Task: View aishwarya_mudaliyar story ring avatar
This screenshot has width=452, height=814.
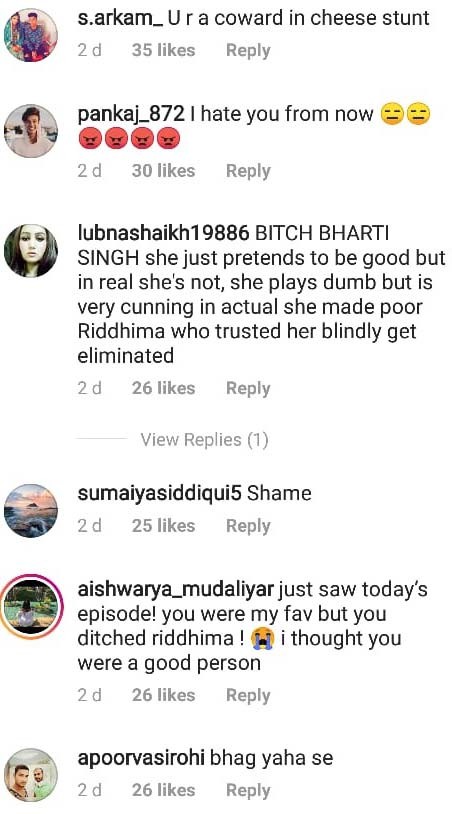Action: tap(33, 606)
